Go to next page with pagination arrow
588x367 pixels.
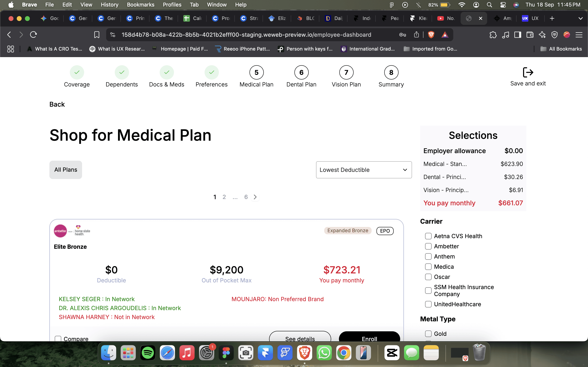pyautogui.click(x=255, y=197)
